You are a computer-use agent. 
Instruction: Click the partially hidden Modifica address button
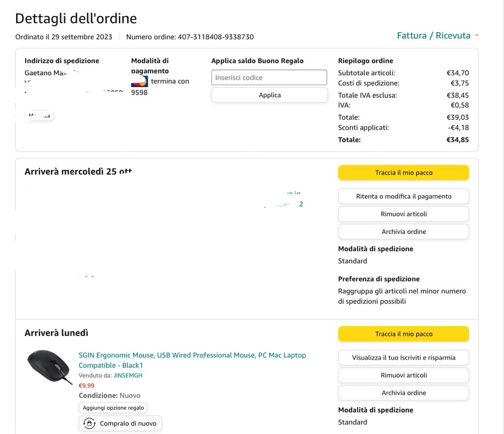click(40, 116)
